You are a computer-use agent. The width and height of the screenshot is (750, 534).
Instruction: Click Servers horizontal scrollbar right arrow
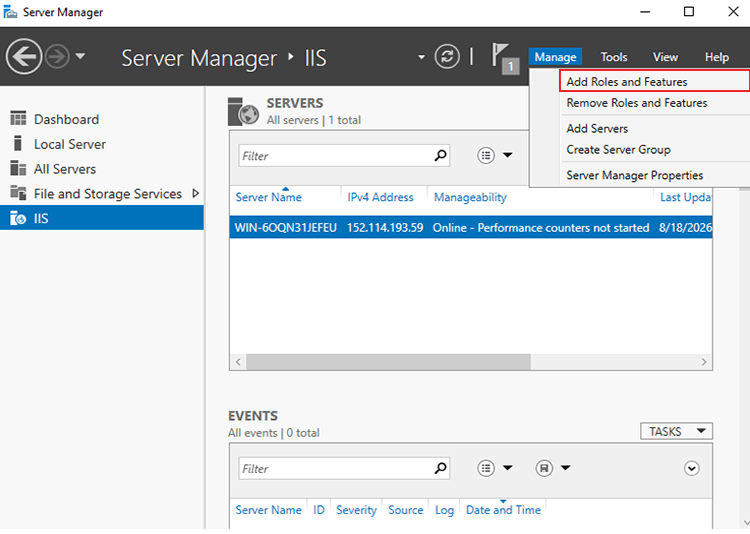click(704, 362)
